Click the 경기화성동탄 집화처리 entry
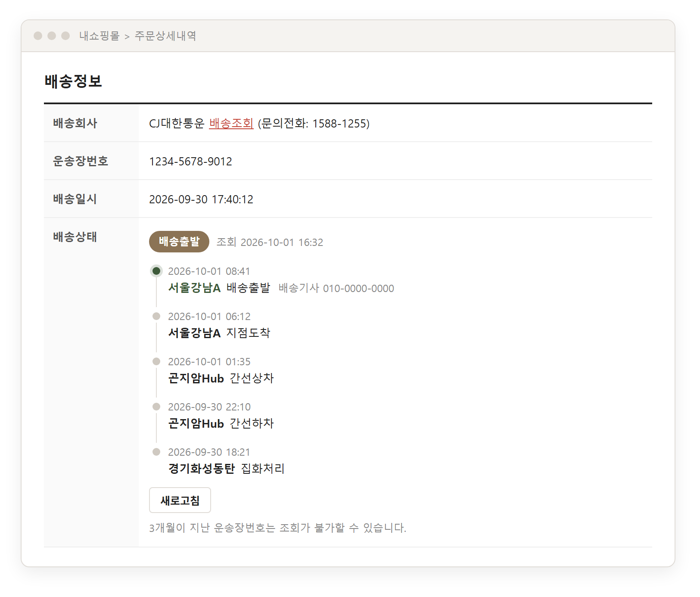 [x=227, y=469]
